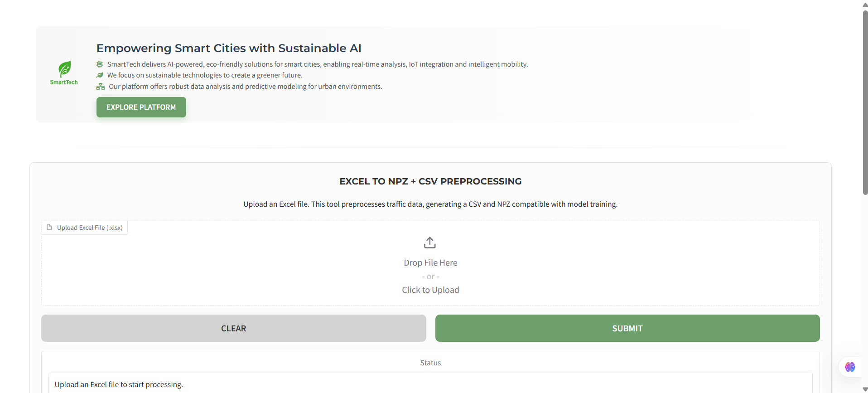Submit the uploaded Excel file
The width and height of the screenshot is (868, 393).
[x=627, y=328]
